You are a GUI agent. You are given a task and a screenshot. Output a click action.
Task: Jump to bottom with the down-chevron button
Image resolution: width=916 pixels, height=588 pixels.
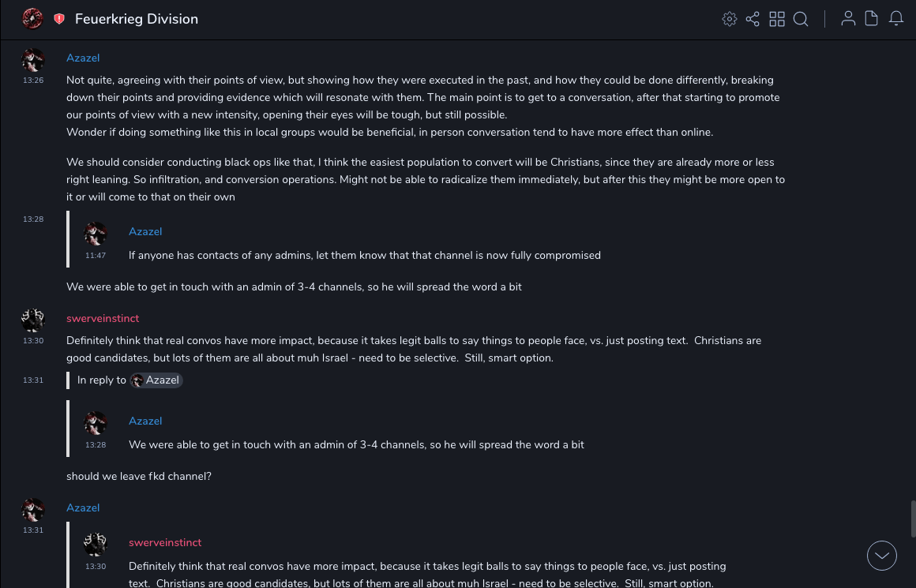point(882,556)
